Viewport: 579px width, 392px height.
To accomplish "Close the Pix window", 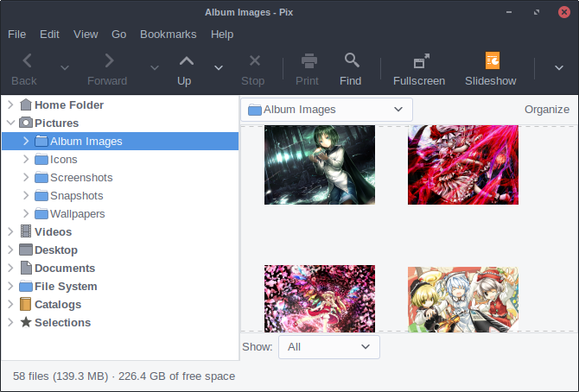I will coord(563,12).
